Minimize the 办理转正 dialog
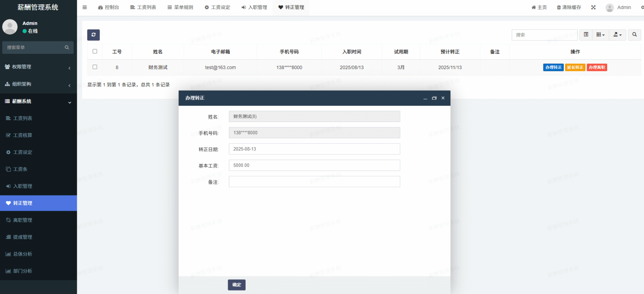The image size is (644, 294). tap(425, 98)
